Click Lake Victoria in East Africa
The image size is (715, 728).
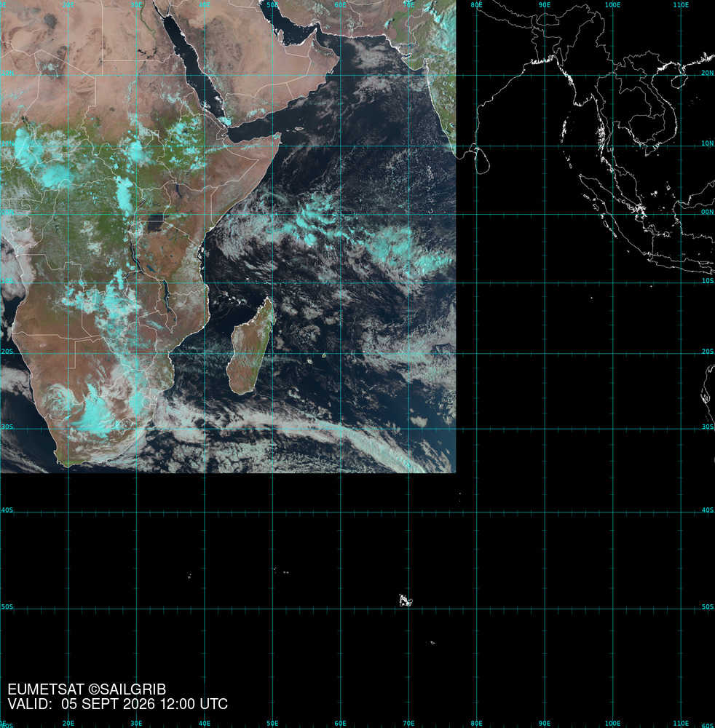tap(157, 223)
